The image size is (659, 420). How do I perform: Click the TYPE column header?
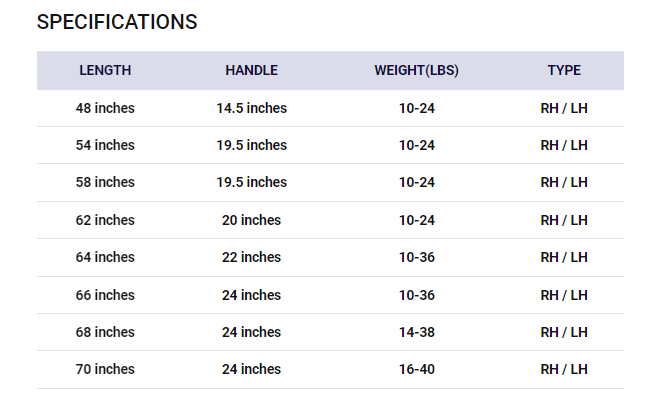pyautogui.click(x=564, y=71)
